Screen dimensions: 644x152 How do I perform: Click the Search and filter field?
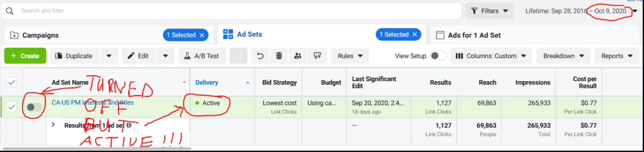(x=200, y=11)
